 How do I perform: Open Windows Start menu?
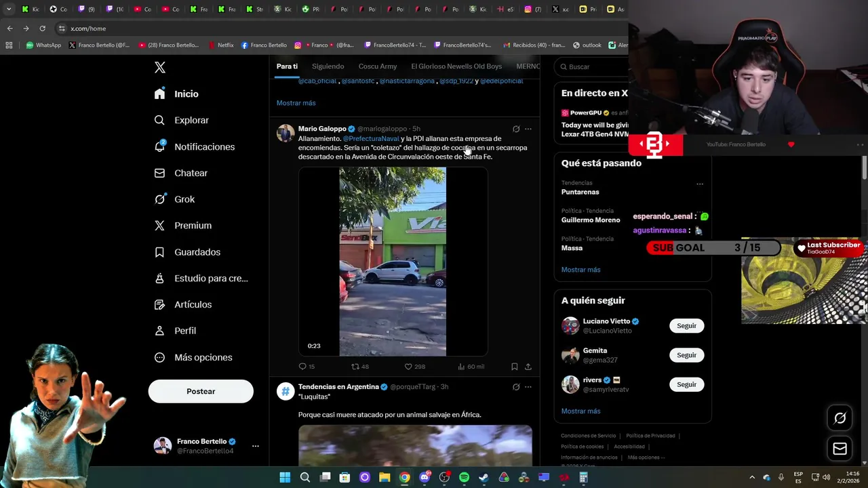point(285,478)
